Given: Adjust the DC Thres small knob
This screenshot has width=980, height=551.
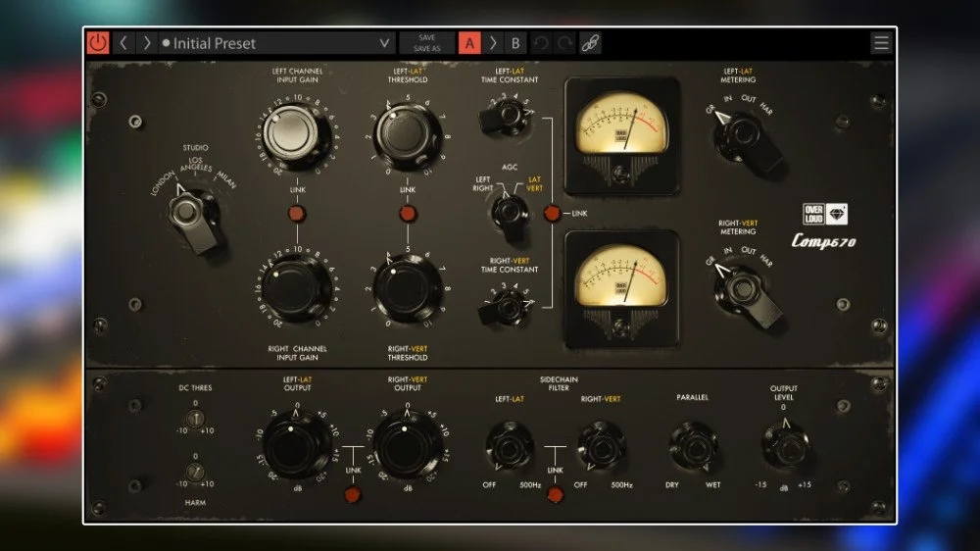Looking at the screenshot, I should [195, 418].
